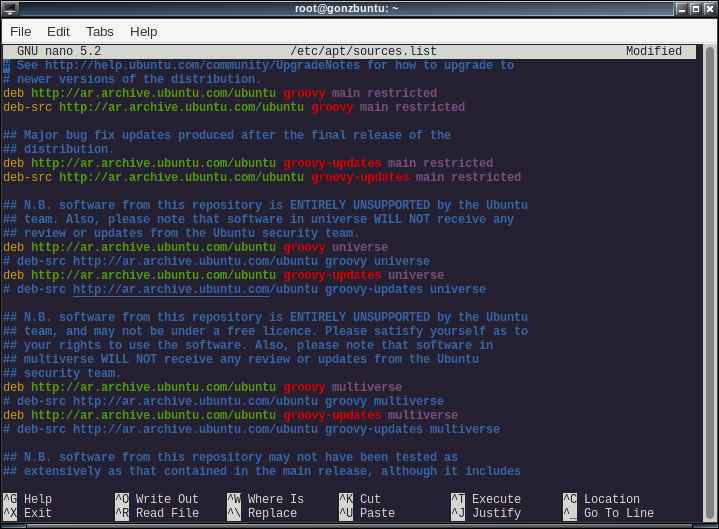Open the Tabs menu

[100, 32]
